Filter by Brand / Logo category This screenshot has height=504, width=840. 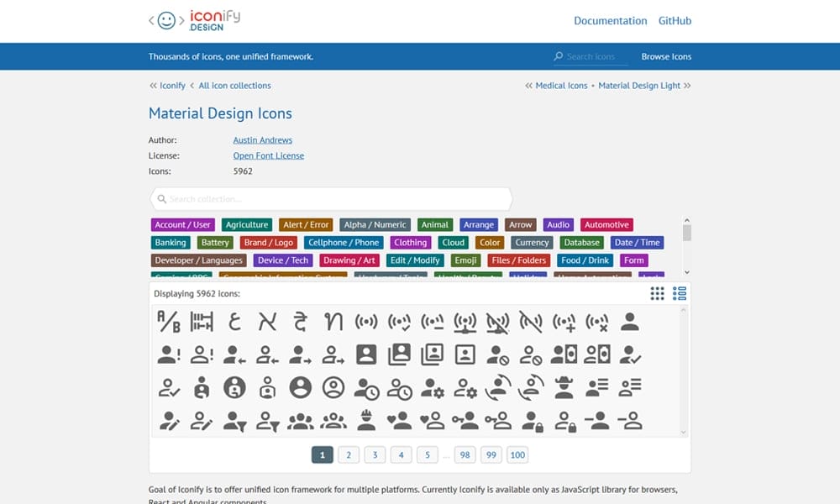point(269,243)
